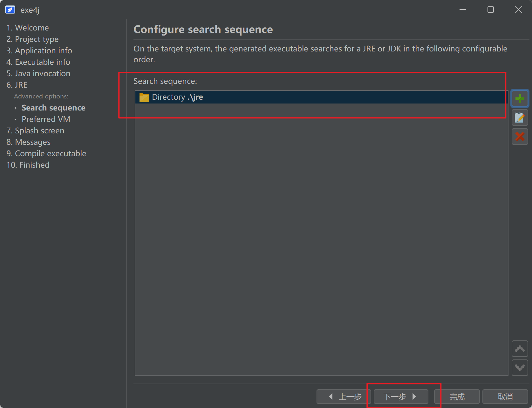Move entry down with the down arrow
The width and height of the screenshot is (532, 408).
[x=520, y=368]
